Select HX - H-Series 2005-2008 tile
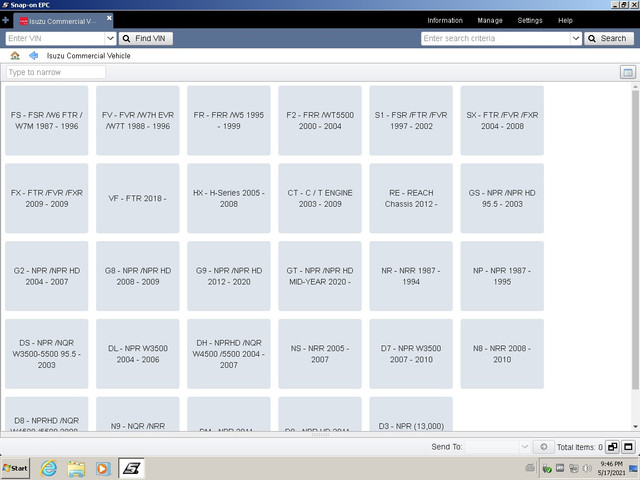 click(229, 198)
